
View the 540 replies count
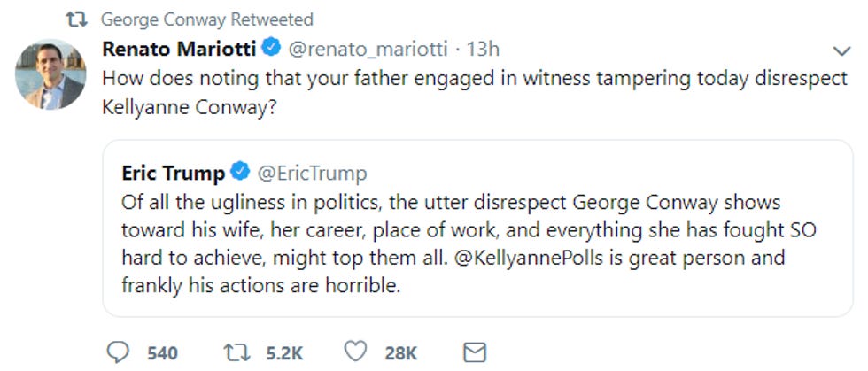(x=162, y=353)
